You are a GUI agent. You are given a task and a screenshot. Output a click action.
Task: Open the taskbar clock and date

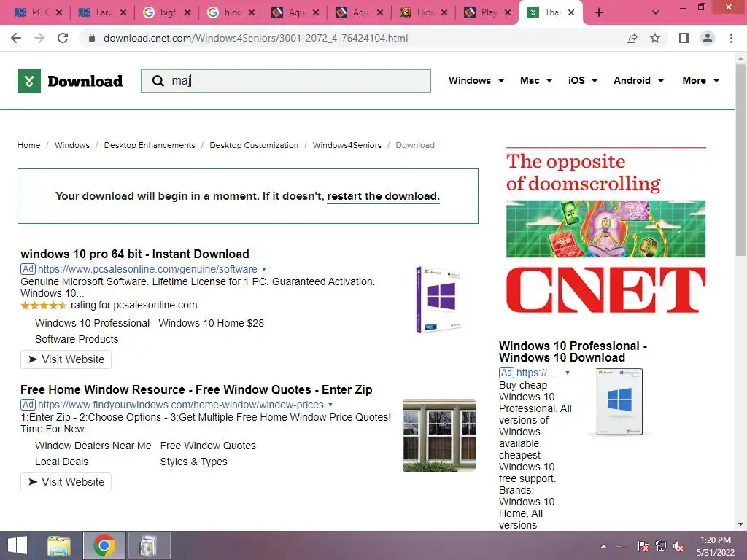(716, 546)
